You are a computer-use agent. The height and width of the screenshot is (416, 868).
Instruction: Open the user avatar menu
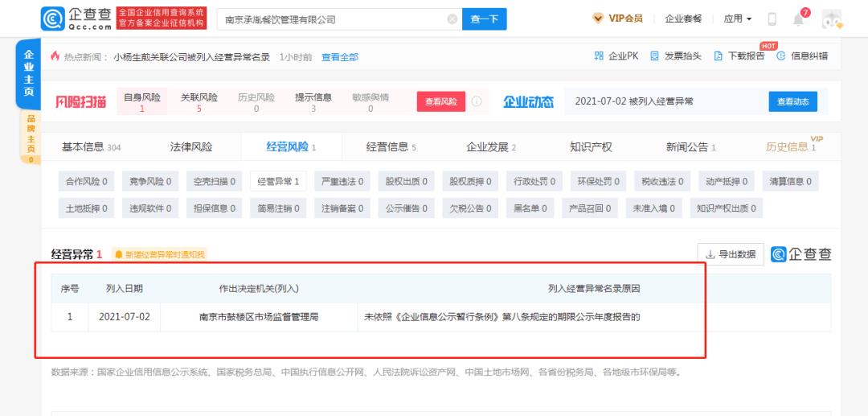832,19
